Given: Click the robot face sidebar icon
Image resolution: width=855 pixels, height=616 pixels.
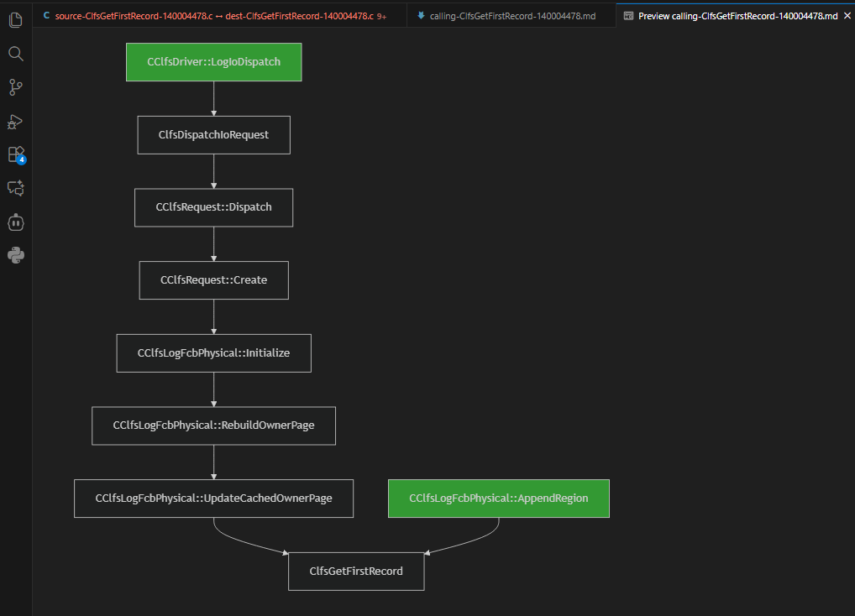Looking at the screenshot, I should (15, 222).
